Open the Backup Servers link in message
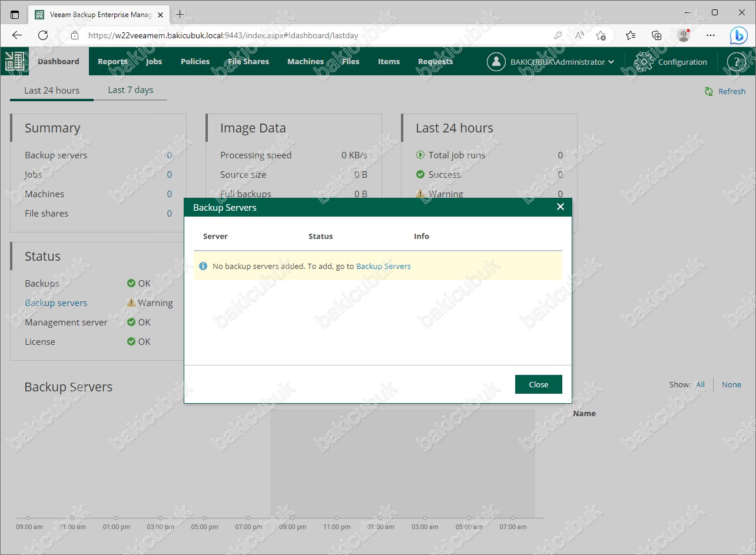The width and height of the screenshot is (756, 555). 383,266
